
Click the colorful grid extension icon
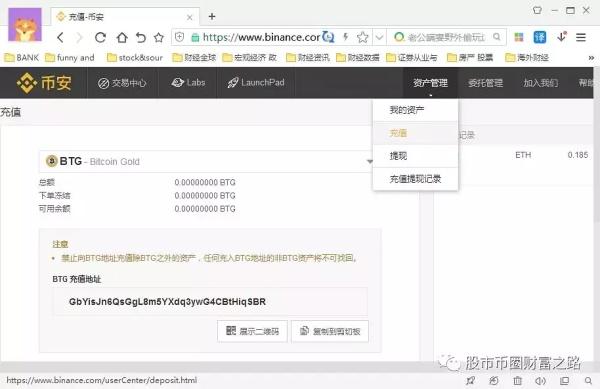519,37
